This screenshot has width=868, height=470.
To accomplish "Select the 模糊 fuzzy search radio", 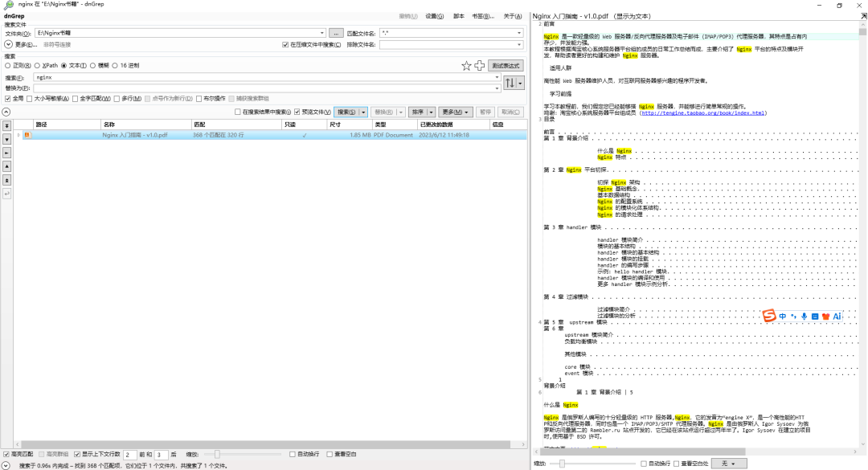I will (92, 66).
